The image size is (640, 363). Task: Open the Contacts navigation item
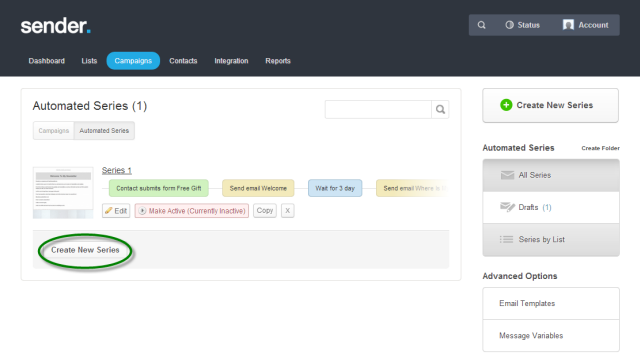[x=183, y=61]
